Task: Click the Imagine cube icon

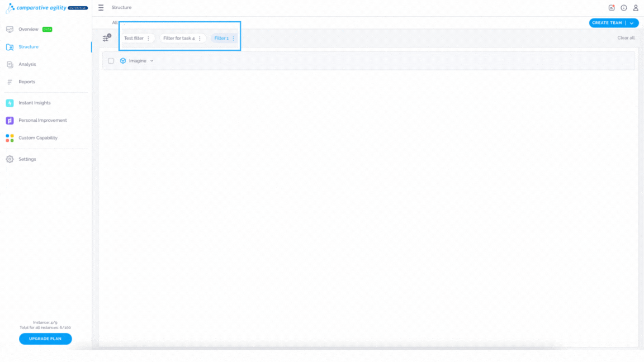Action: tap(123, 61)
